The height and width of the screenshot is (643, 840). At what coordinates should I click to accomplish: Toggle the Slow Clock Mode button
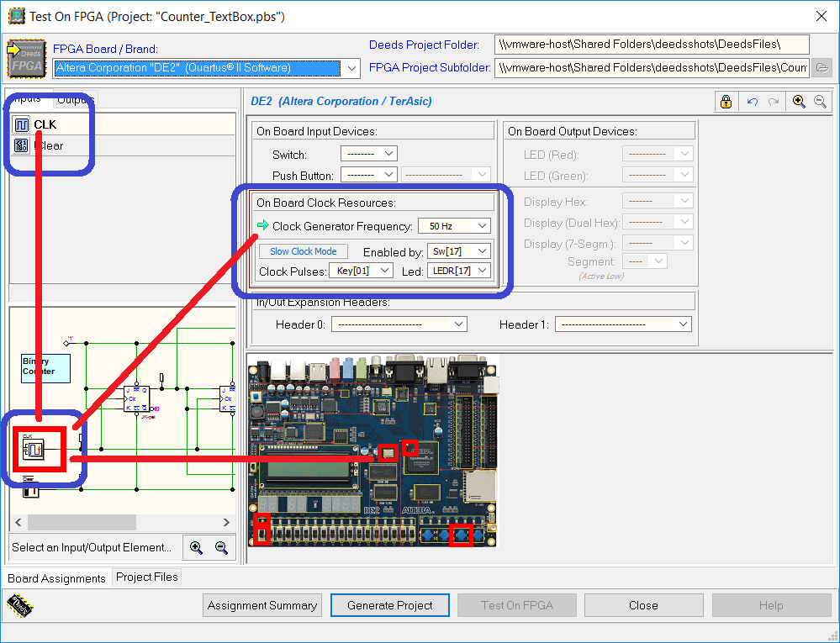coord(304,251)
